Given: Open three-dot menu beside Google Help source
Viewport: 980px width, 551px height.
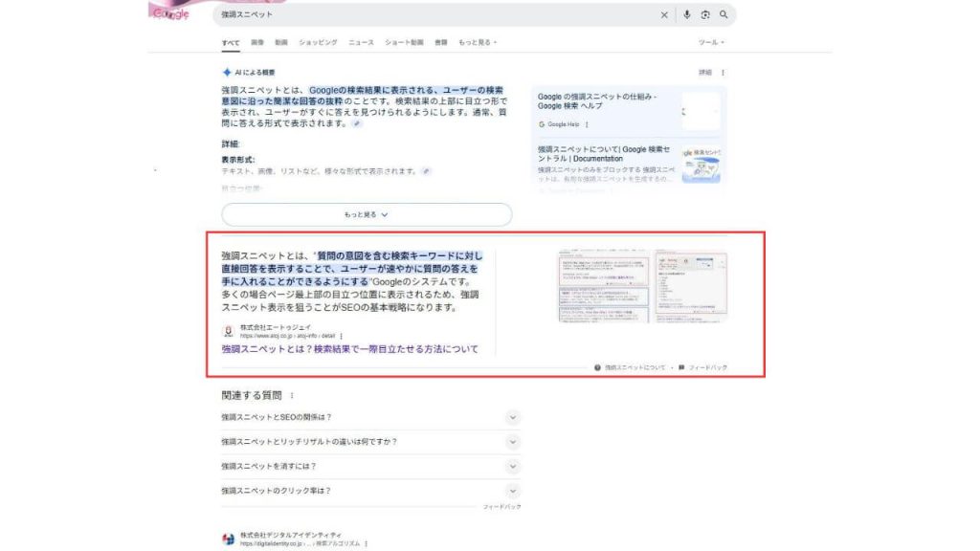Looking at the screenshot, I should pyautogui.click(x=587, y=124).
